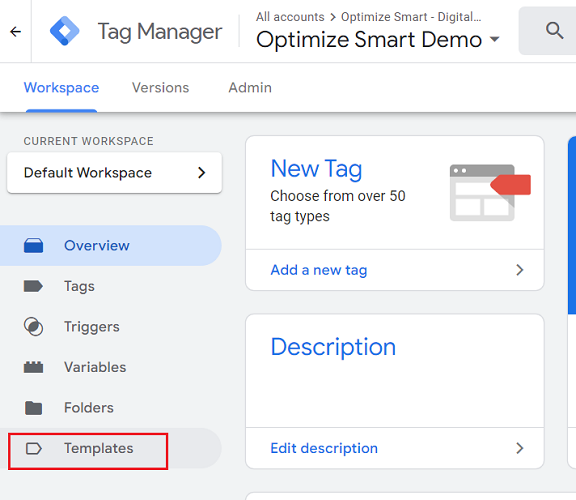Click the Tag Manager logo icon

tap(64, 31)
